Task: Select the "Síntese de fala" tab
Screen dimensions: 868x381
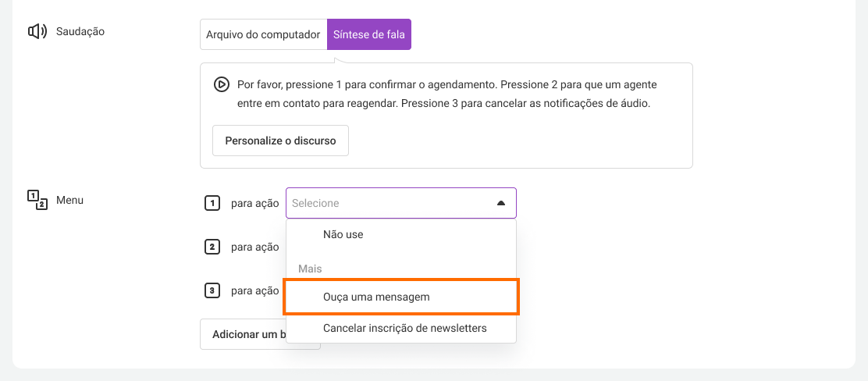Action: pyautogui.click(x=368, y=34)
